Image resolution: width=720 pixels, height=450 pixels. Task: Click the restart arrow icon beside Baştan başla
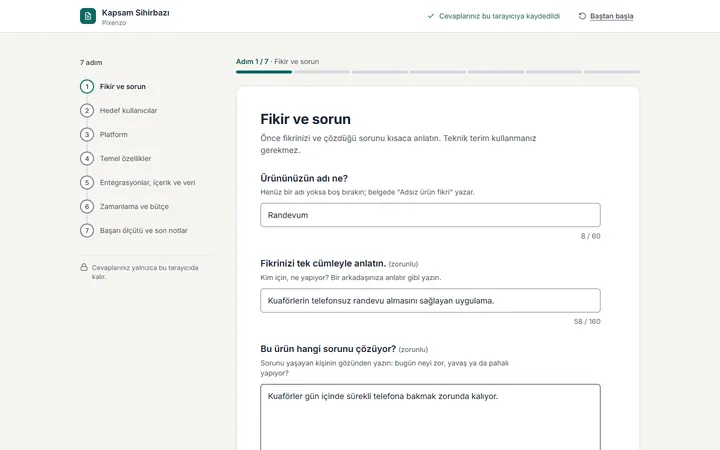click(x=582, y=16)
